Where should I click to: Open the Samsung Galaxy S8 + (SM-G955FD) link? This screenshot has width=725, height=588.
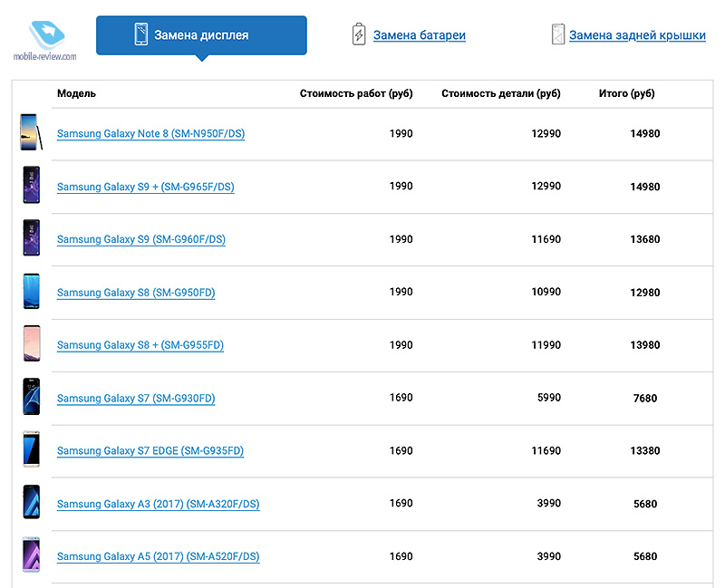coord(140,345)
